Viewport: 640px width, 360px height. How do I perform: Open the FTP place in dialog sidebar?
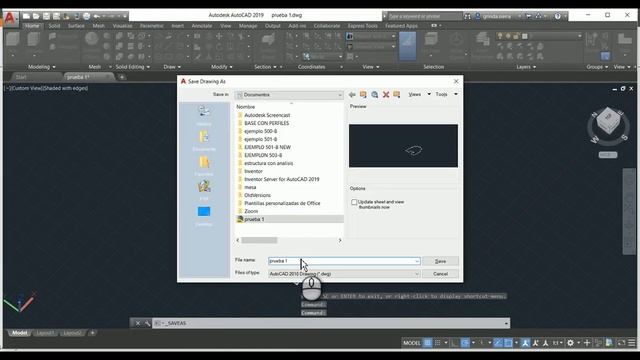(x=204, y=191)
